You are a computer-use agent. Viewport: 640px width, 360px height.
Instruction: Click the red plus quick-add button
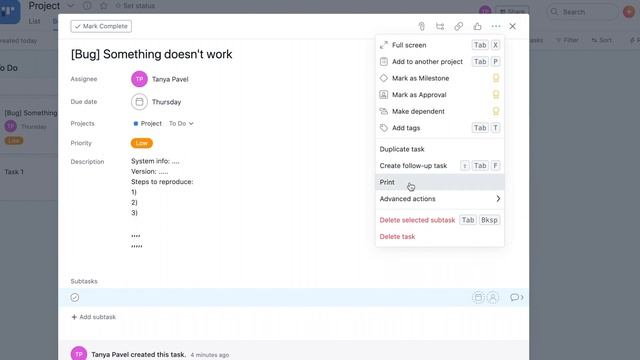629,11
